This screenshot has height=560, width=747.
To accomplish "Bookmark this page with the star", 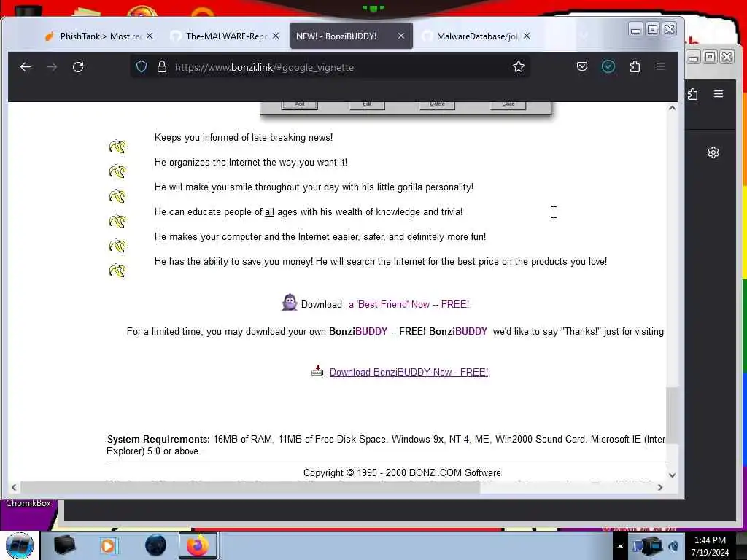I will pyautogui.click(x=519, y=66).
